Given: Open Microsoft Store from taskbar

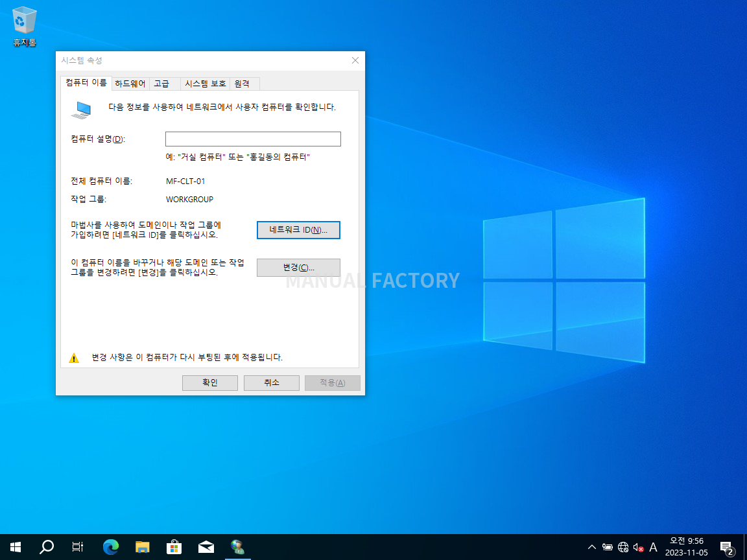Looking at the screenshot, I should (174, 547).
